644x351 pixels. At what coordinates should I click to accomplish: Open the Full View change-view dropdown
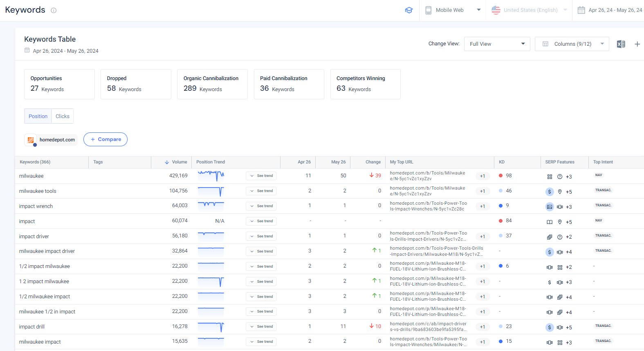point(497,44)
